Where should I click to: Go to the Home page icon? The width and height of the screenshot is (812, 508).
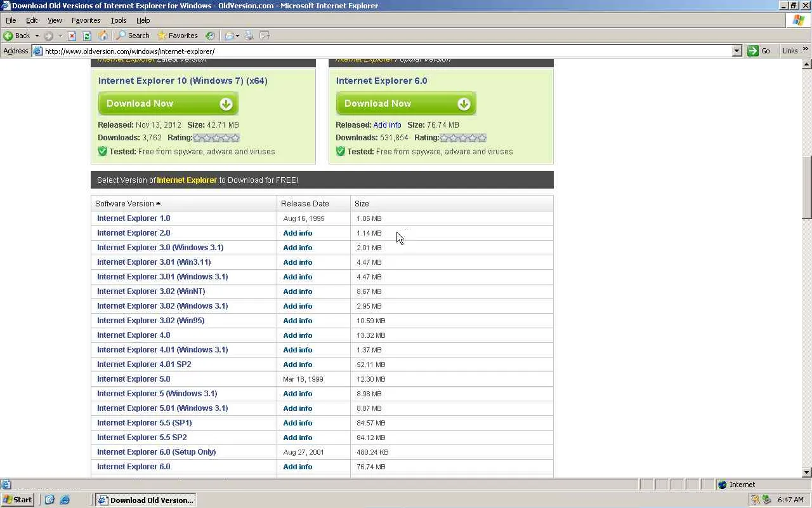pyautogui.click(x=103, y=36)
